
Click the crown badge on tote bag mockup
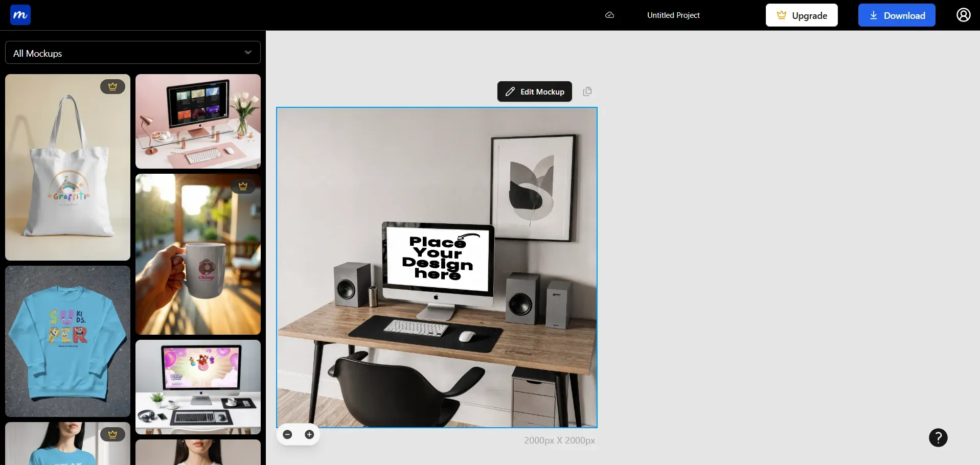112,86
